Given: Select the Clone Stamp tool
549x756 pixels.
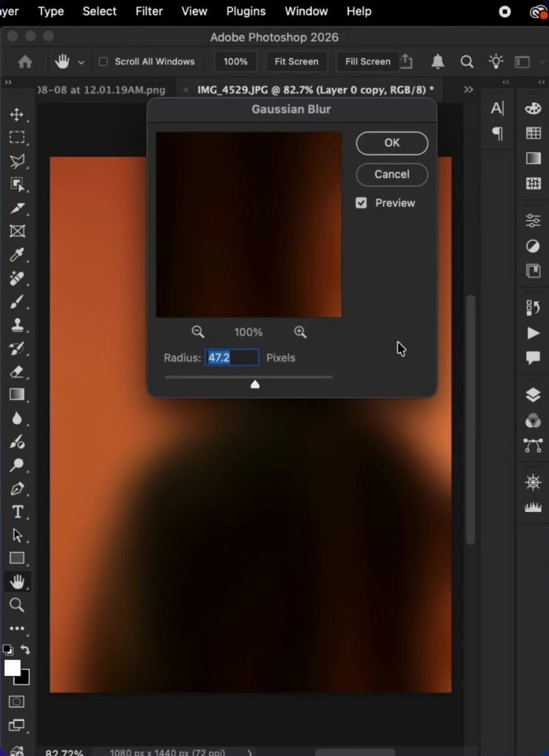Looking at the screenshot, I should (x=17, y=325).
